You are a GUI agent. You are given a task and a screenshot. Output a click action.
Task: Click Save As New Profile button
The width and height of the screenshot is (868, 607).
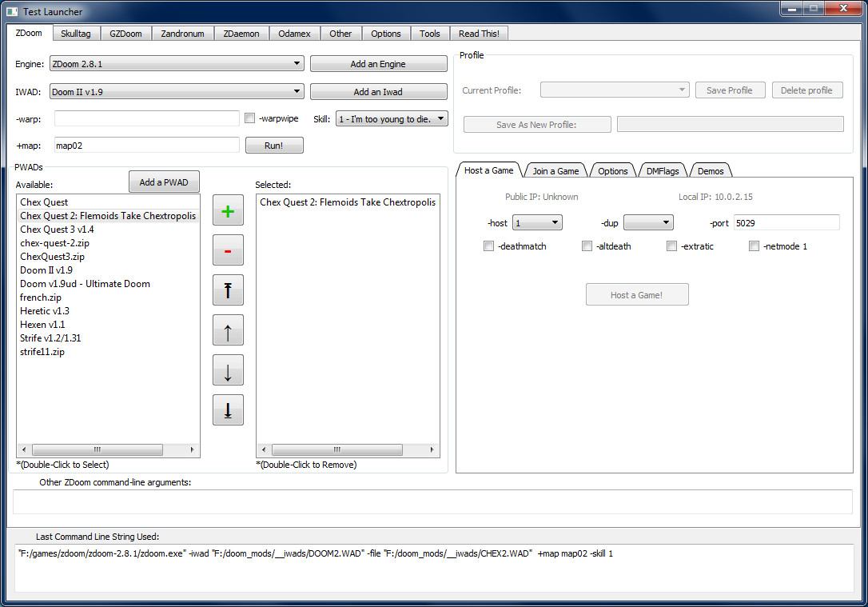coord(537,124)
